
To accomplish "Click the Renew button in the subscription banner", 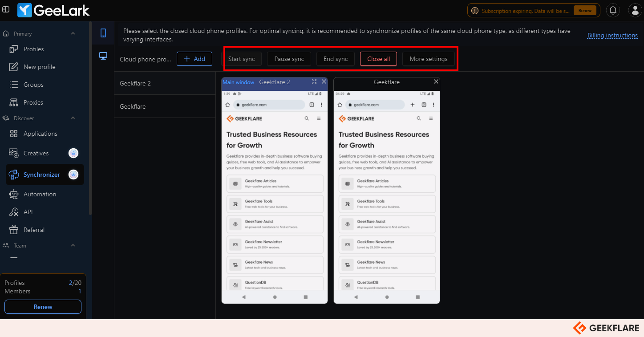I will 585,10.
